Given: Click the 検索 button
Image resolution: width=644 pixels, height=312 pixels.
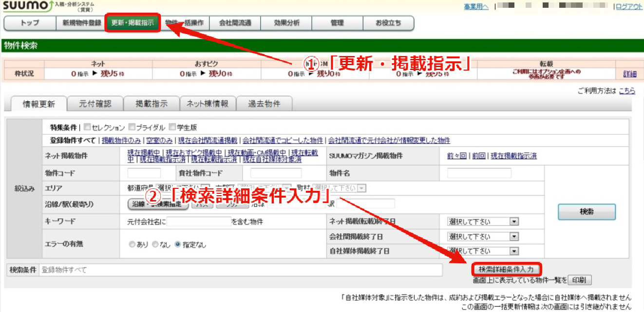Looking at the screenshot, I should [587, 212].
